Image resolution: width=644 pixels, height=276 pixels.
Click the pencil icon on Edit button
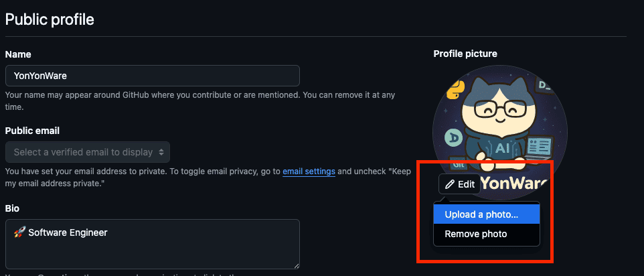tap(450, 184)
